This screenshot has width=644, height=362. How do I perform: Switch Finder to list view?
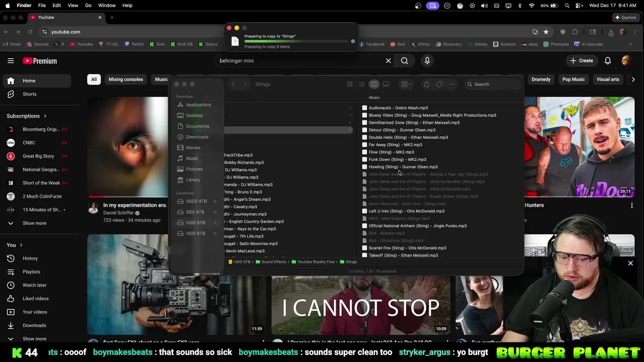[362, 84]
